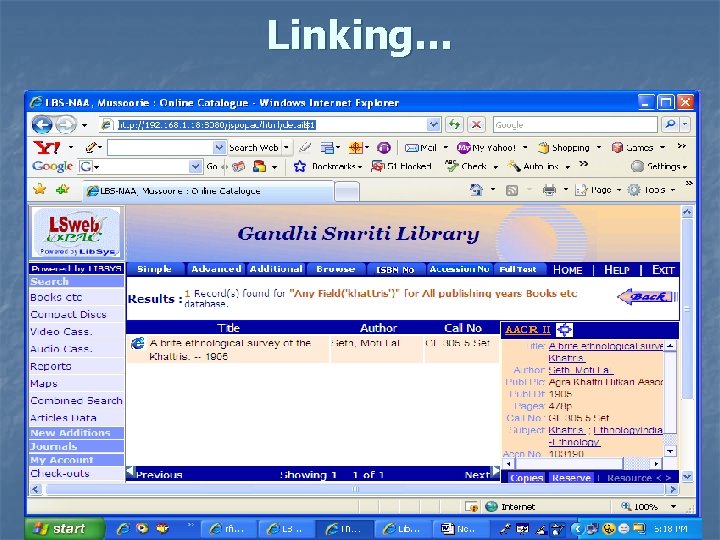This screenshot has height=540, width=720.
Task: Open recent pages dropdown beside Forward
Action: [x=84, y=125]
